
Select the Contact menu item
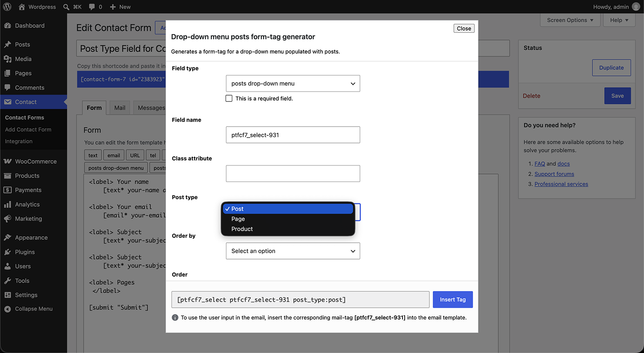(34, 102)
